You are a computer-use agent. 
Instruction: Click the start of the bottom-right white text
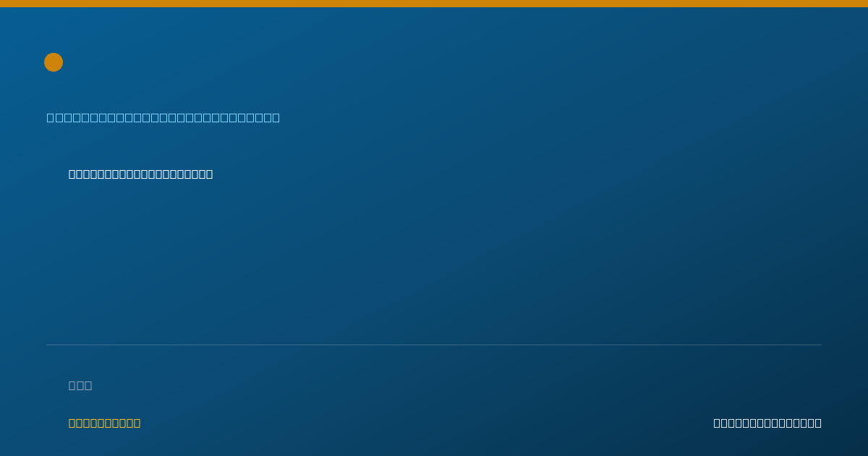(718, 423)
